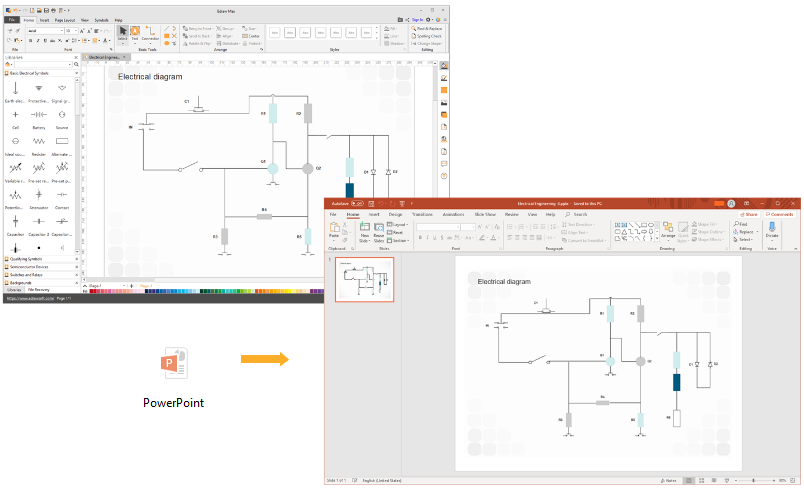
Task: Activate the Connector tool in Edraw
Action: coord(150,33)
